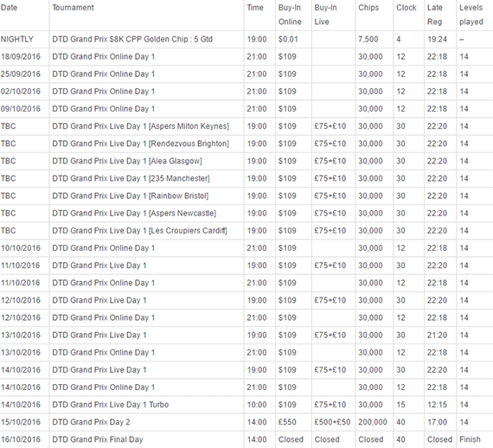Click the clock value '4' in NIGHTLY row
The height and width of the screenshot is (448, 493).
point(399,39)
